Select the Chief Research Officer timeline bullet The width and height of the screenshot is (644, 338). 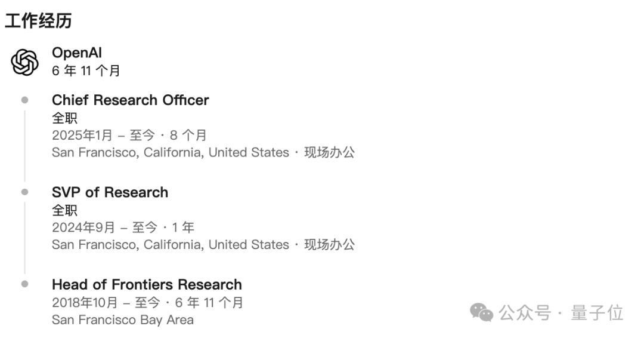(24, 100)
